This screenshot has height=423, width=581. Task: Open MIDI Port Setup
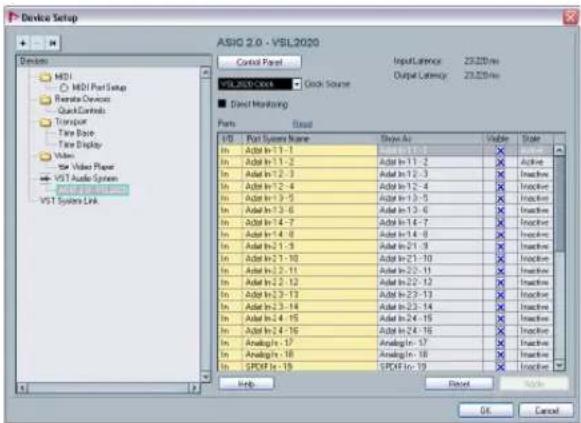coord(99,87)
